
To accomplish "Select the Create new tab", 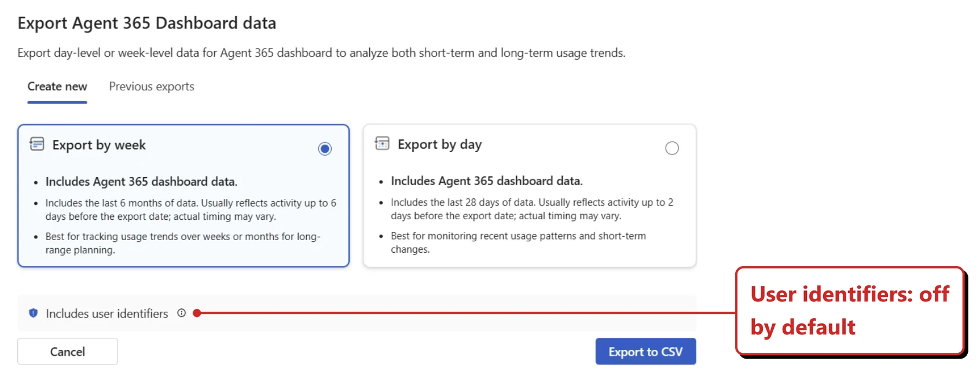I will click(57, 86).
